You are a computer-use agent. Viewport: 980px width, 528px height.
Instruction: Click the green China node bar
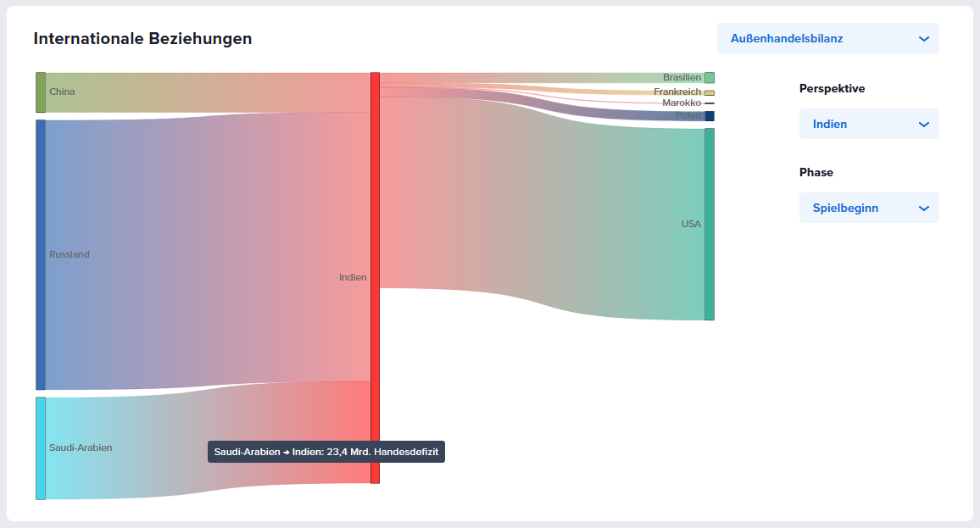pos(40,92)
